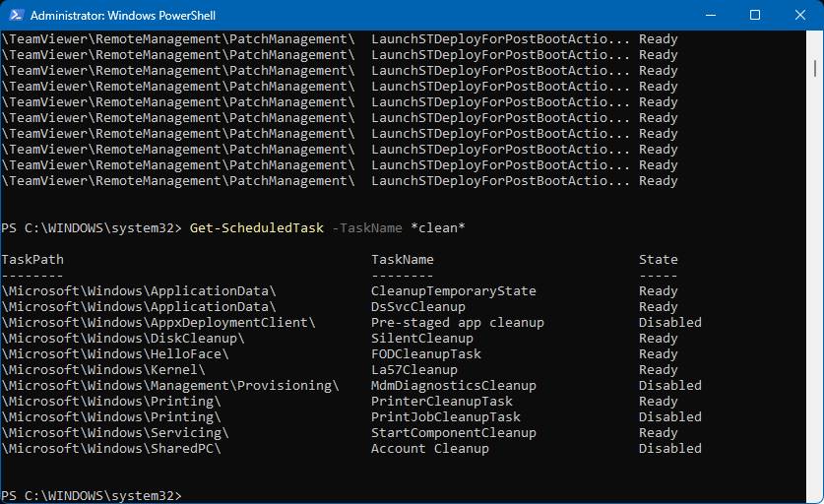Click the StartComponentCleanup task name
The image size is (824, 504).
tap(454, 432)
